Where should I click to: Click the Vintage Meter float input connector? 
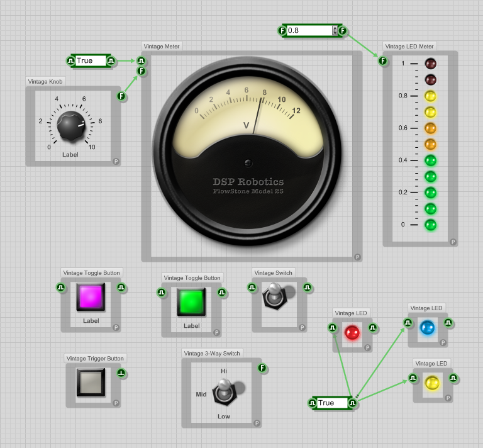(142, 71)
